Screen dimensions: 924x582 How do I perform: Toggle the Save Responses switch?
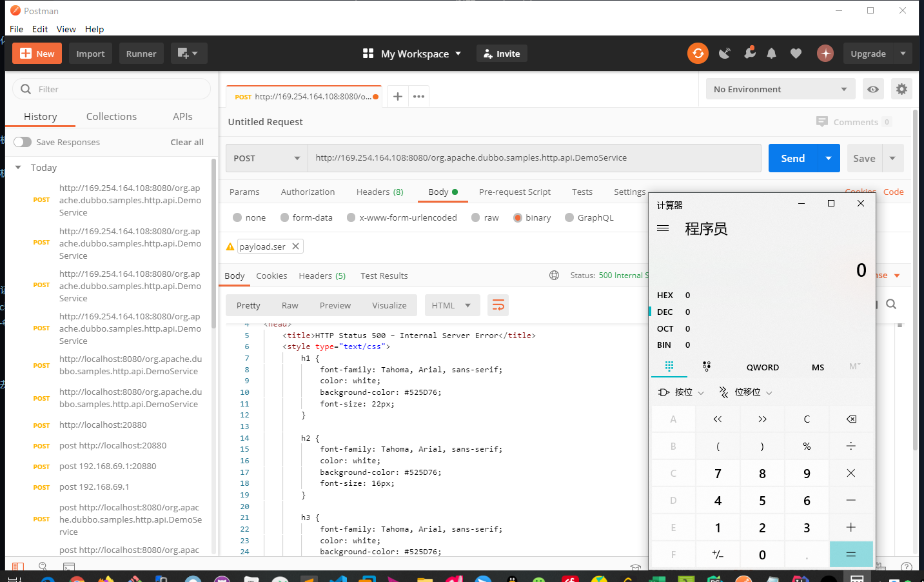click(x=23, y=142)
